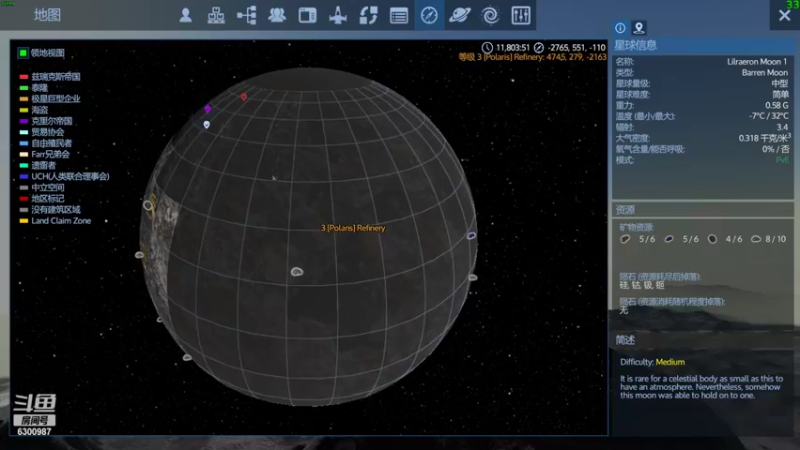The width and height of the screenshot is (800, 450).
Task: Open the Player tab icon
Action: pyautogui.click(x=186, y=15)
